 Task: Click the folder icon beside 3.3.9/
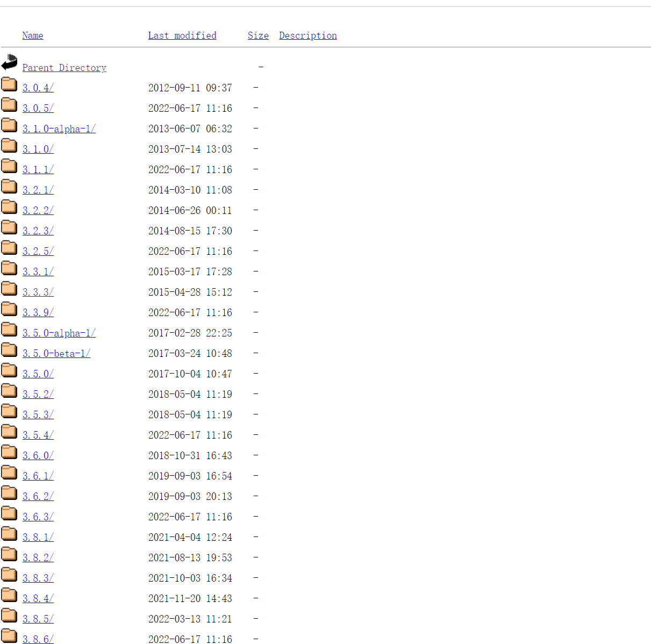click(x=9, y=308)
